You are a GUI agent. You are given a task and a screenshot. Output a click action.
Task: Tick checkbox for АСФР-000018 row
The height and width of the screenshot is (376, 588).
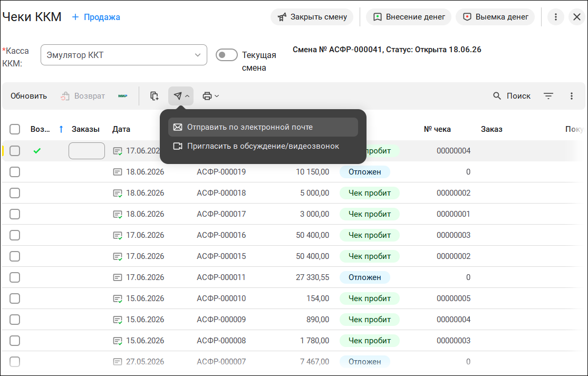[x=15, y=193]
